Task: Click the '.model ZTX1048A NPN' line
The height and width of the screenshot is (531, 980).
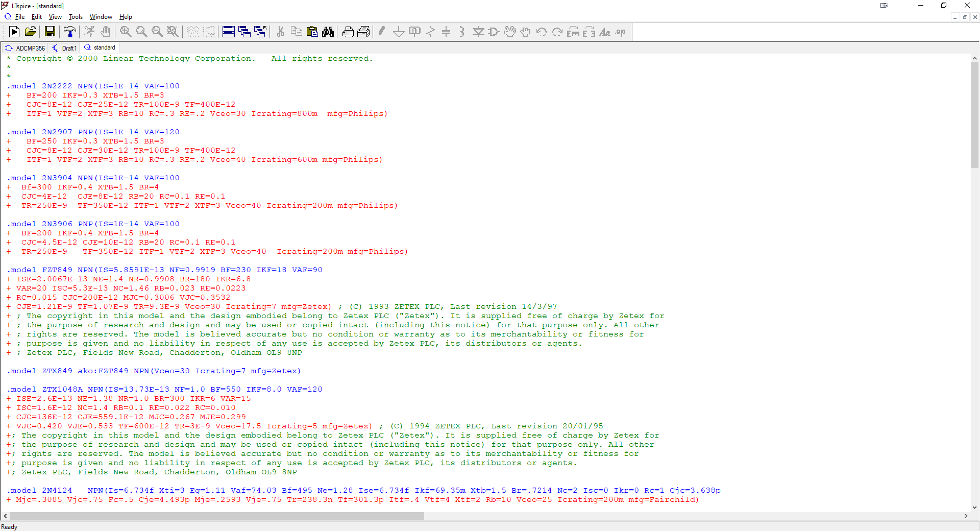Action: coord(164,389)
